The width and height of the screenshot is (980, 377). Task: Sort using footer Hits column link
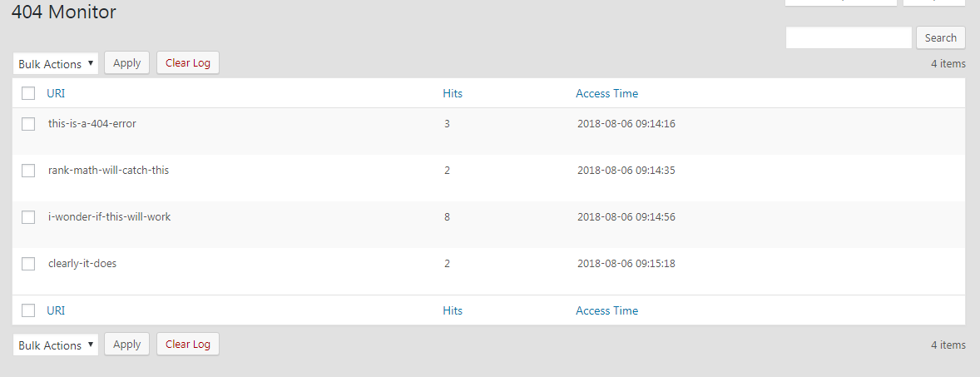[453, 310]
